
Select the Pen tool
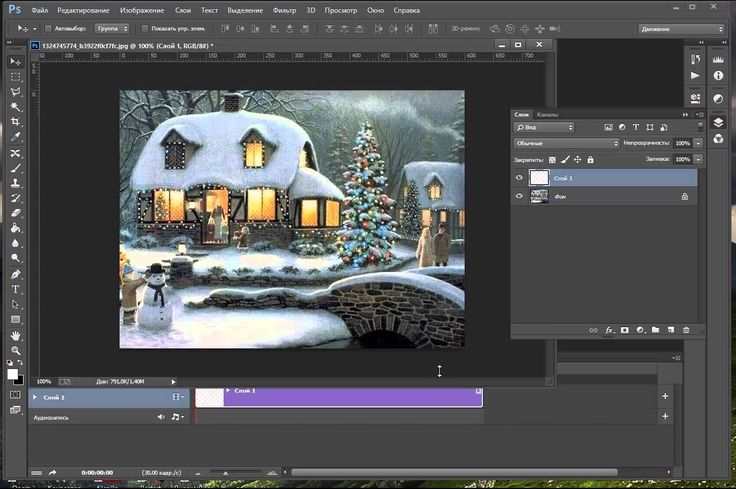click(15, 274)
